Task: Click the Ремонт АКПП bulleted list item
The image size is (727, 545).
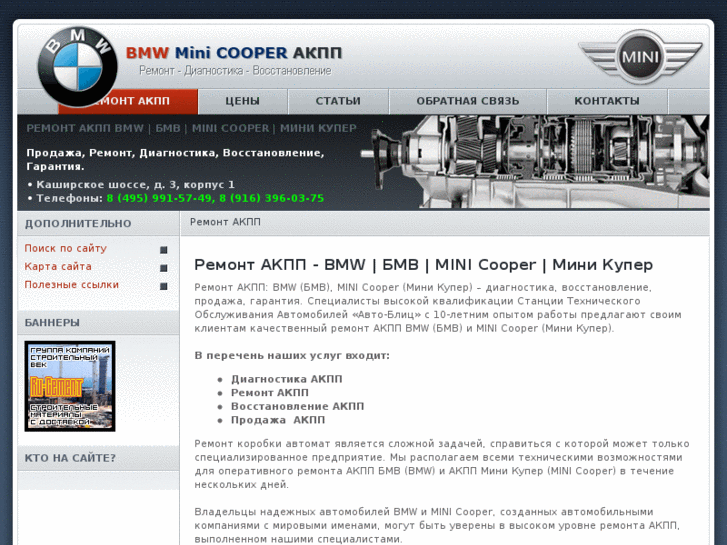Action: (x=270, y=393)
